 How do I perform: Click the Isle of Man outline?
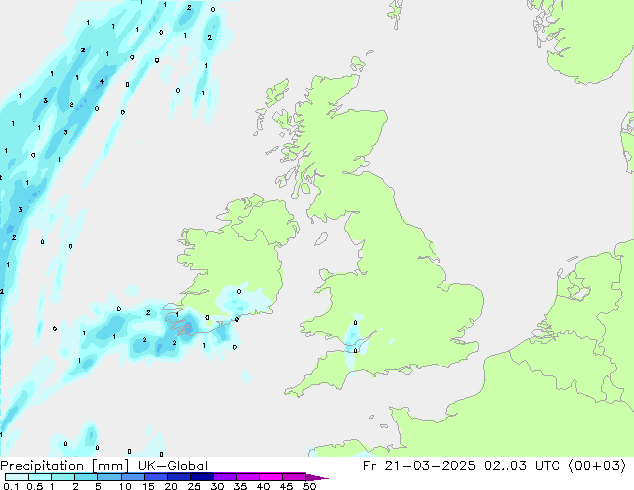point(321,239)
